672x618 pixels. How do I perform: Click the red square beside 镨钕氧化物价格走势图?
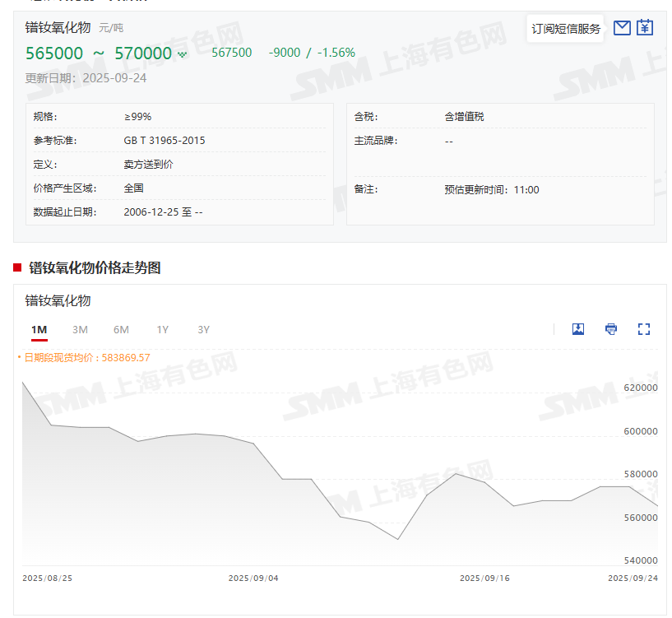(x=17, y=267)
